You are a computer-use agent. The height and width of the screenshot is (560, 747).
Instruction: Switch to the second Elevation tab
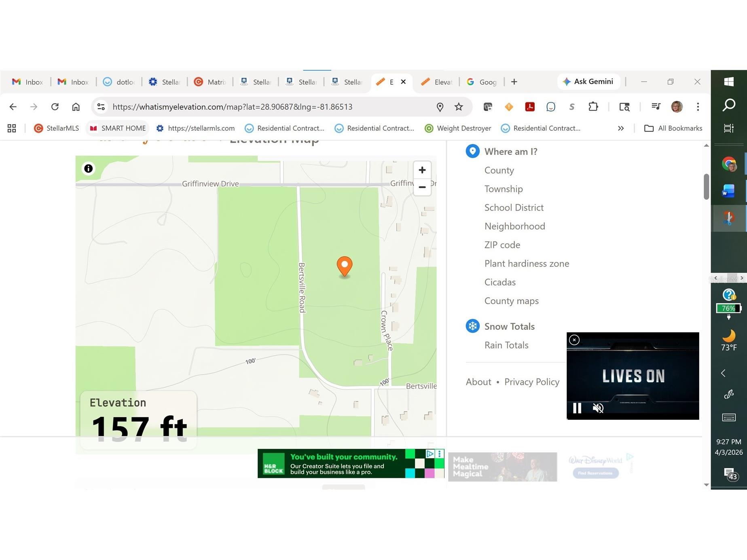(x=436, y=82)
